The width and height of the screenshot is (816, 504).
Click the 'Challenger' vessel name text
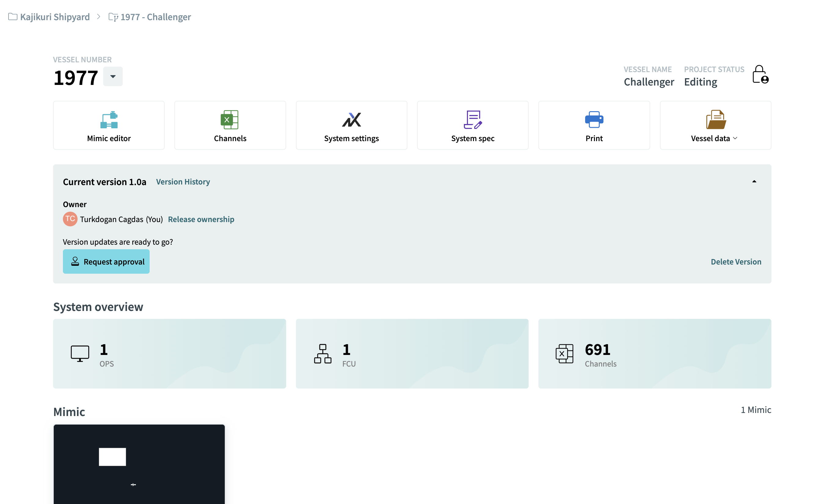[649, 82]
